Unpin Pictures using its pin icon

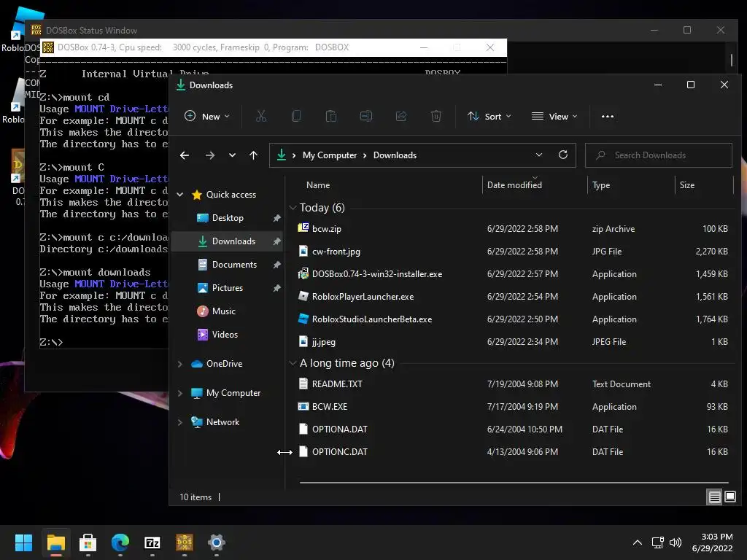coord(276,287)
